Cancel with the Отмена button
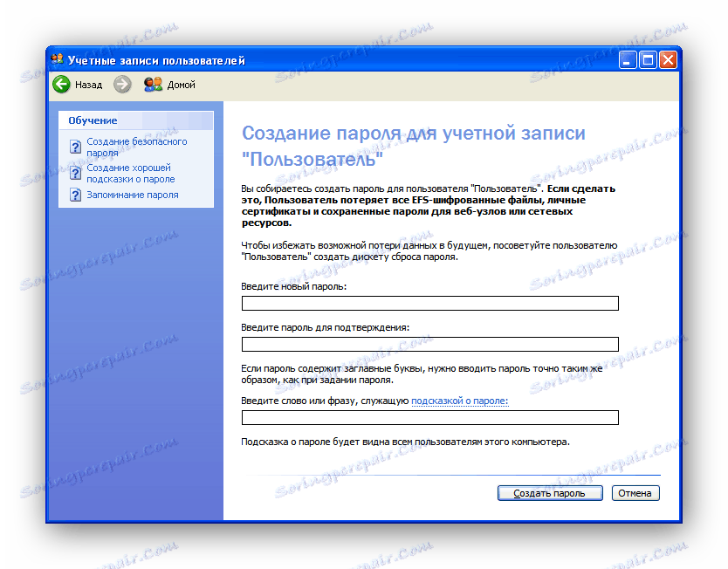The width and height of the screenshot is (728, 569). click(635, 493)
